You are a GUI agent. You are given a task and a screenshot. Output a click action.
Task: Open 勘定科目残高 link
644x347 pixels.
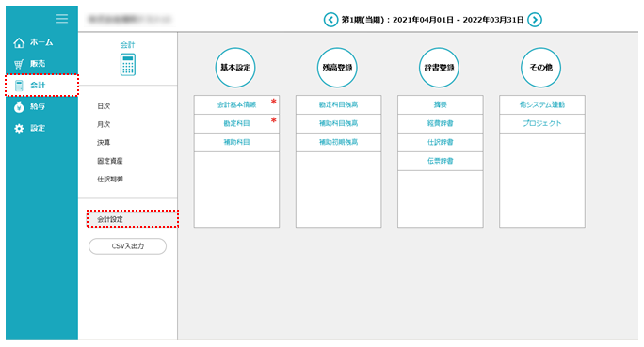[x=338, y=104]
